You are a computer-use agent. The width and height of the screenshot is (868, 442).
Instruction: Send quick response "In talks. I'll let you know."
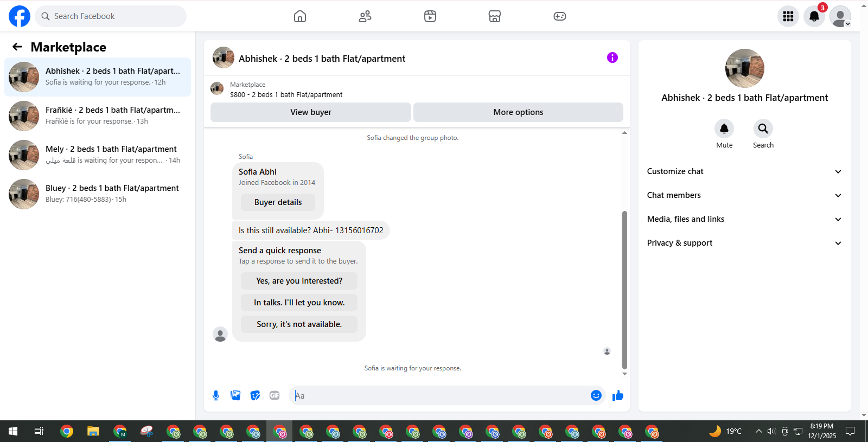(x=299, y=303)
